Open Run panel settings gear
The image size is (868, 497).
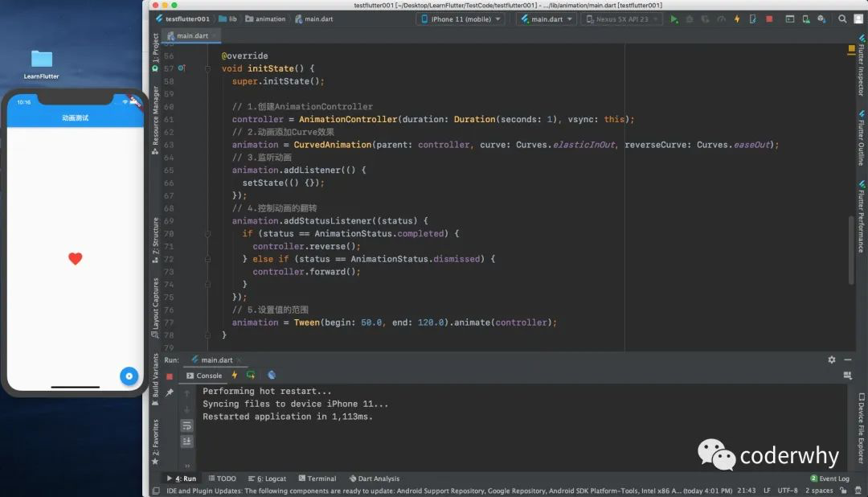pyautogui.click(x=832, y=359)
